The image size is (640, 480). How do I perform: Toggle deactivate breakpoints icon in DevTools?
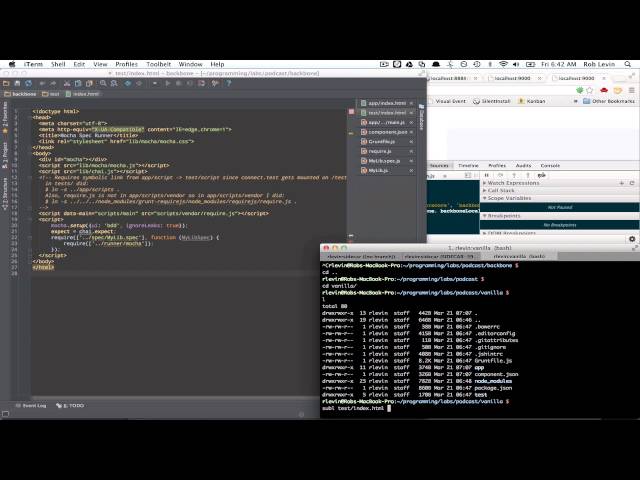tap(542, 175)
